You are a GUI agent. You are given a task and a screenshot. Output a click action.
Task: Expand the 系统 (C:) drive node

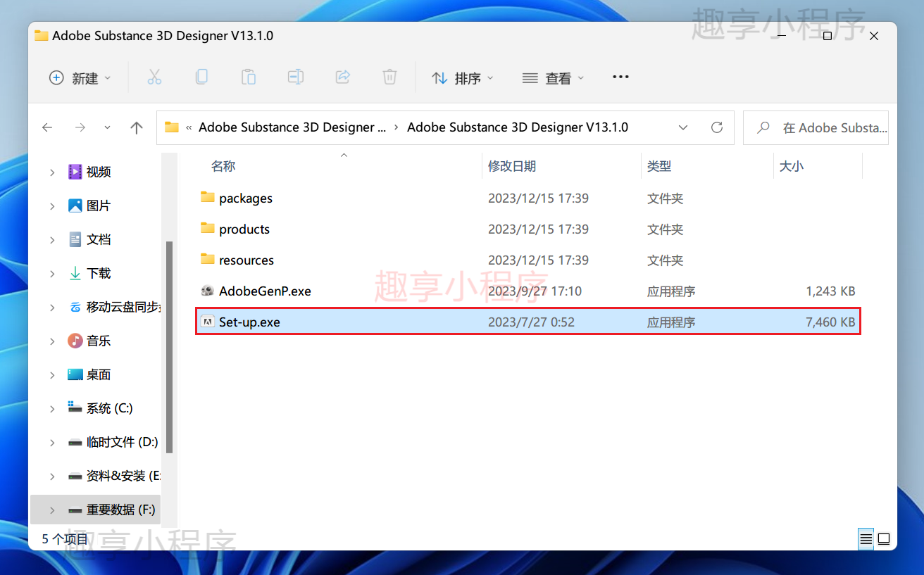tap(52, 408)
